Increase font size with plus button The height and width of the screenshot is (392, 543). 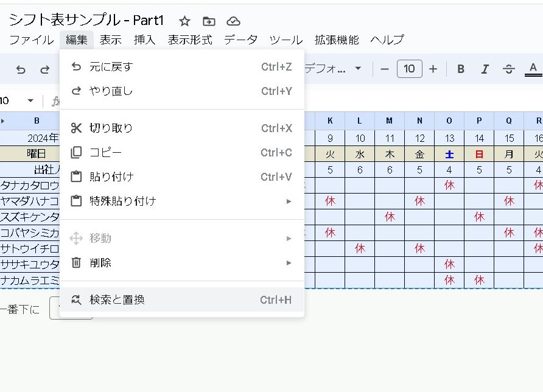[433, 69]
